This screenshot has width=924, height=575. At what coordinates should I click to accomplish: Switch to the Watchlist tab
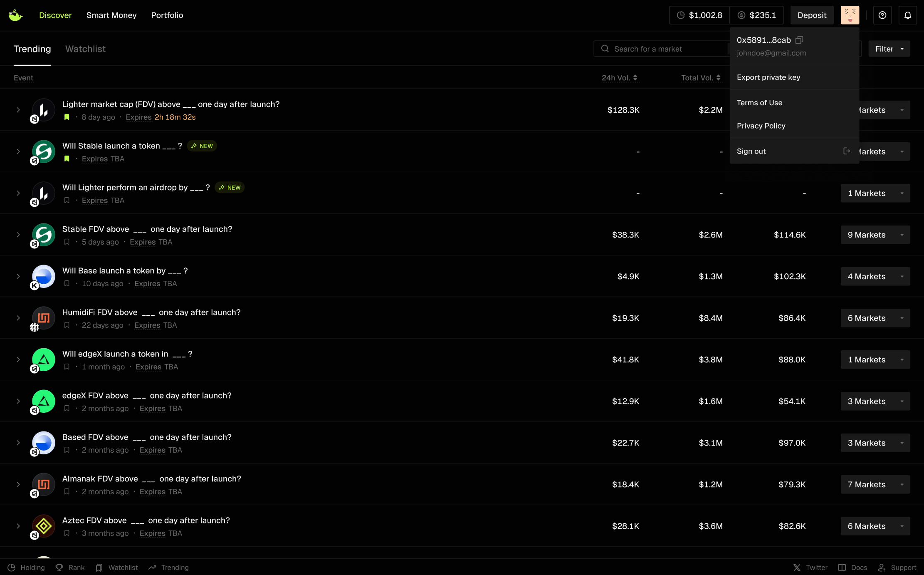click(x=85, y=49)
